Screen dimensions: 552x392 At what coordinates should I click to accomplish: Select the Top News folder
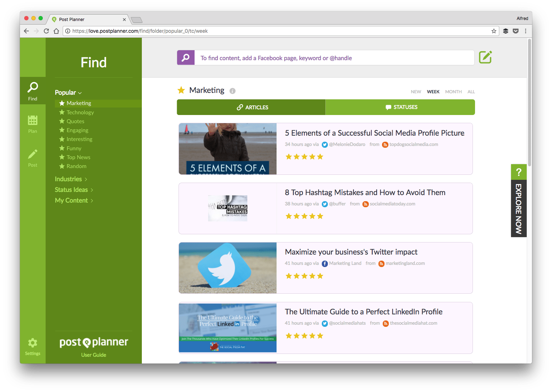74,157
